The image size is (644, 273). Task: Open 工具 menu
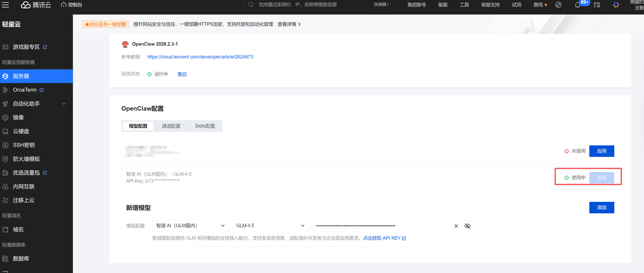pos(464,5)
